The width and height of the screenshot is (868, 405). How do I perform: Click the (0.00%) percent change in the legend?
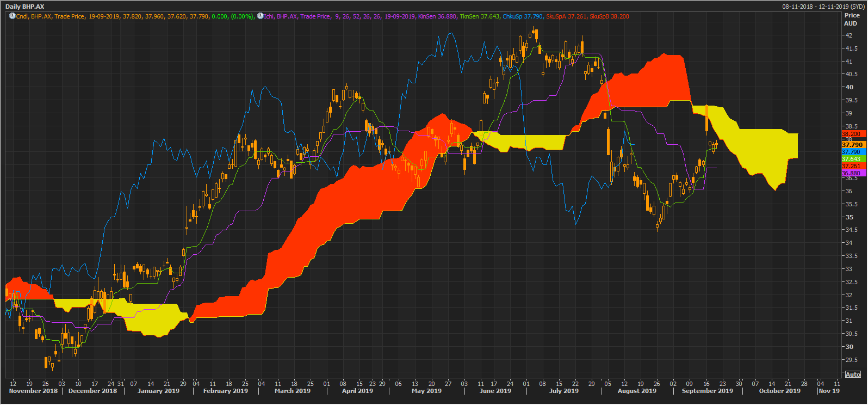243,16
